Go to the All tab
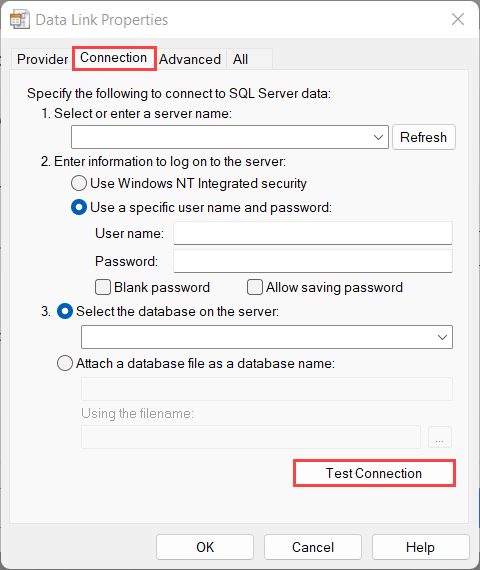 tap(241, 59)
